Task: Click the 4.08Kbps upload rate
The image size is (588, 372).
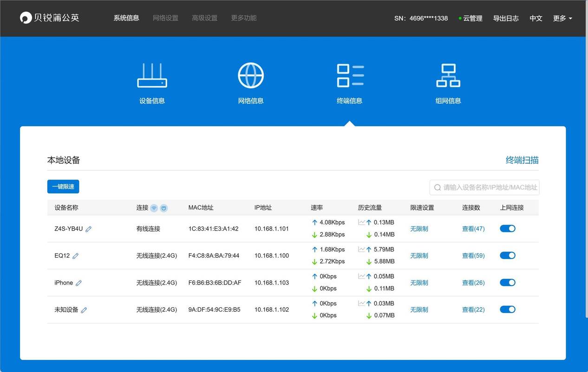Action: [332, 222]
